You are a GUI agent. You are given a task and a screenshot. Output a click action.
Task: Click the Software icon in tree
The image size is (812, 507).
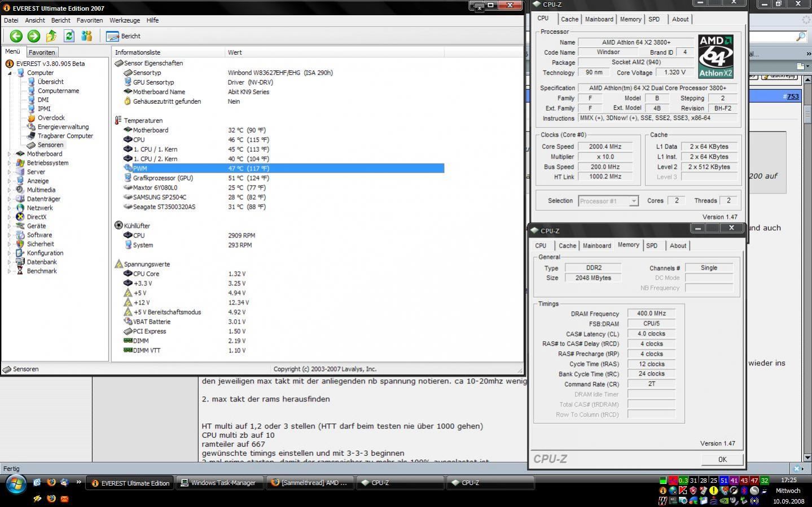tap(20, 235)
